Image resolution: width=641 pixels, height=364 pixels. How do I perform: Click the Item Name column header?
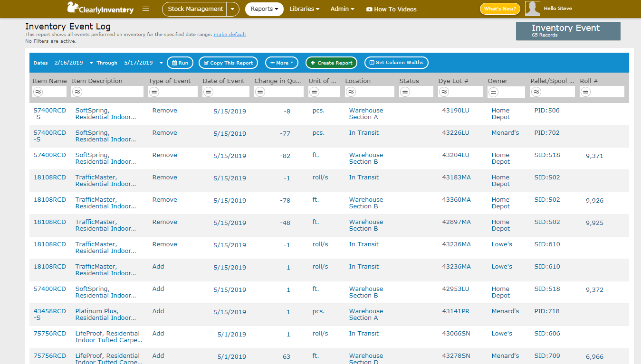(49, 81)
